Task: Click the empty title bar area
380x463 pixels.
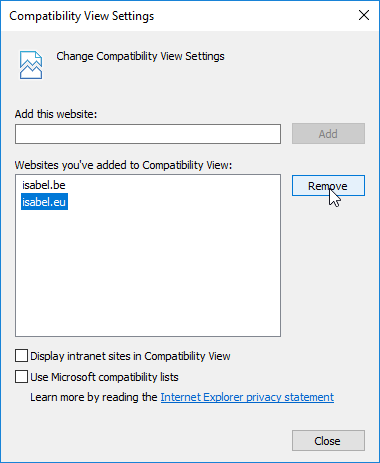Action: click(x=253, y=15)
